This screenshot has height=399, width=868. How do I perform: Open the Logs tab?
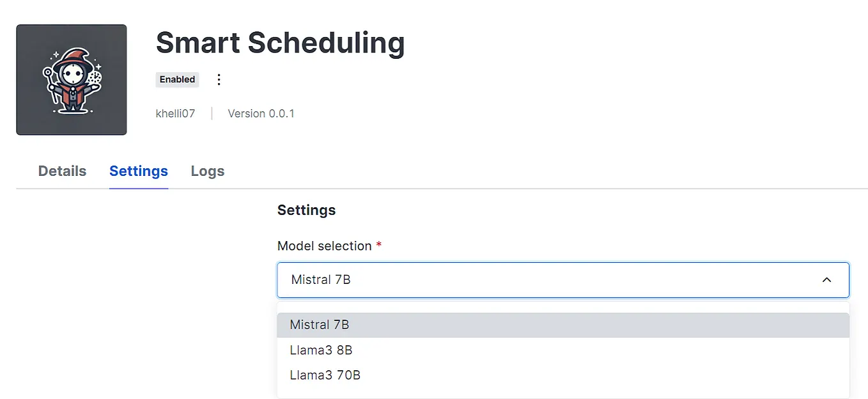pyautogui.click(x=208, y=171)
